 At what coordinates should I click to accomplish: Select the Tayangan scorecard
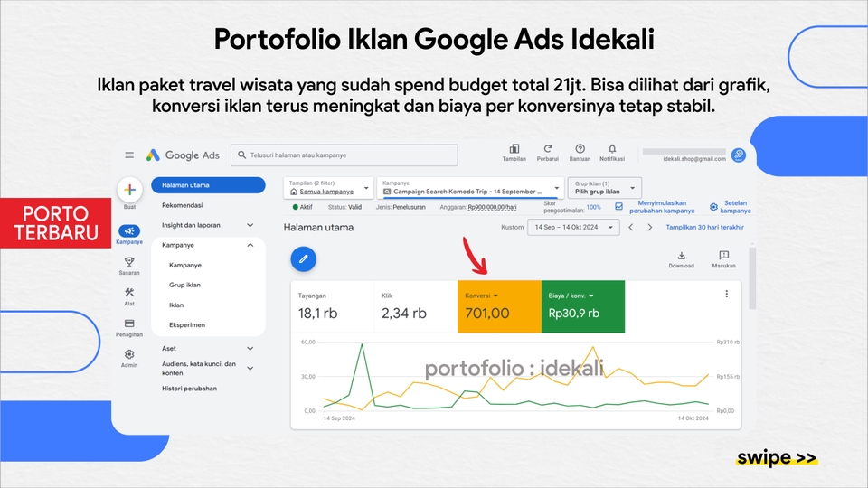[x=332, y=306]
